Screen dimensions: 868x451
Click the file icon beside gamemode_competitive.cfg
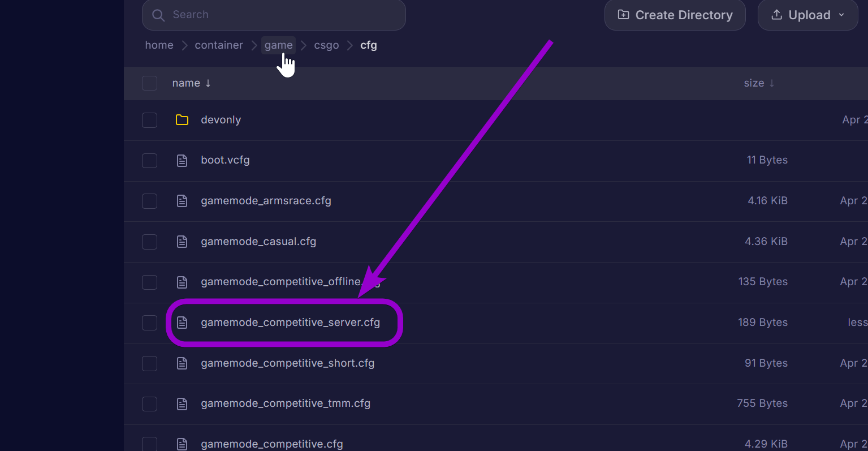pyautogui.click(x=182, y=444)
